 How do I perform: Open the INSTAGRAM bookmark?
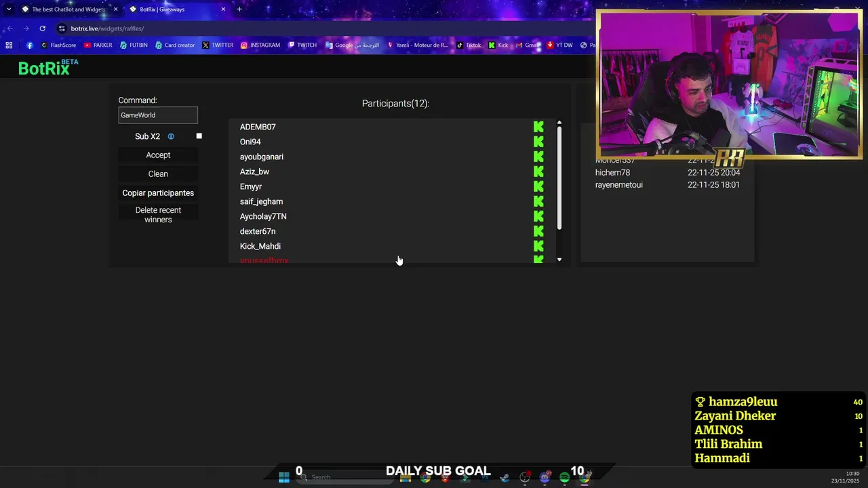pos(260,45)
